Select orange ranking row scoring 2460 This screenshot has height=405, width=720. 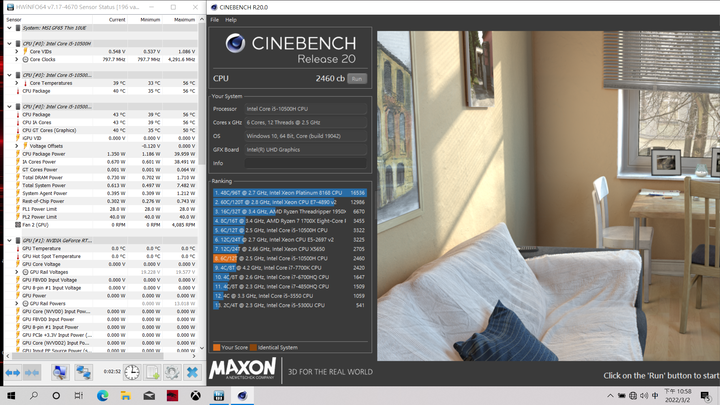pyautogui.click(x=290, y=259)
